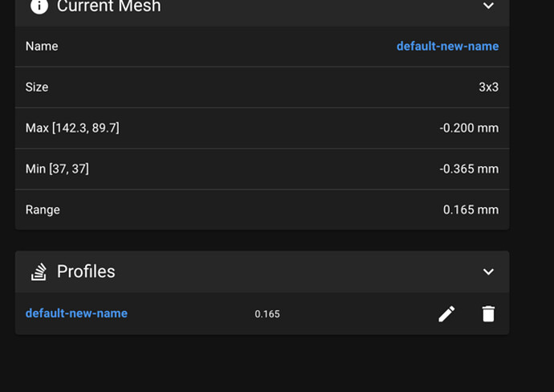Collapse the Current Mesh panel chevron
Screen dimensions: 554x392
[x=488, y=6]
